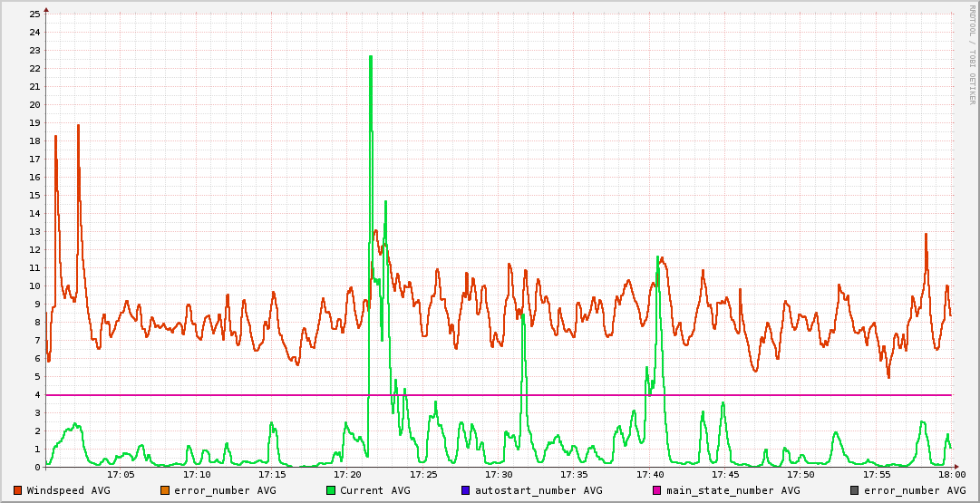Click the autostart_number AVG legend label
Viewport: 980px width, 503px height.
click(539, 490)
